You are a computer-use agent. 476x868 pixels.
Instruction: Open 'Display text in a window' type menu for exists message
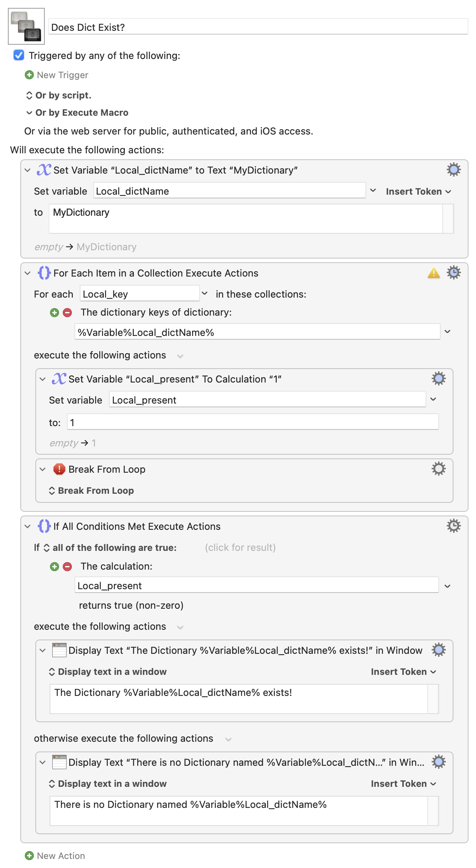point(108,672)
